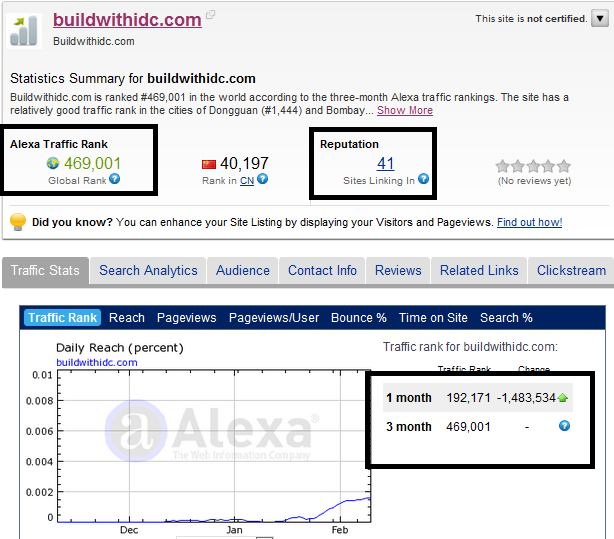Screen dimensions: 614x539
Task: Click the 1 month traffic rank value 192,171
Action: coord(468,398)
